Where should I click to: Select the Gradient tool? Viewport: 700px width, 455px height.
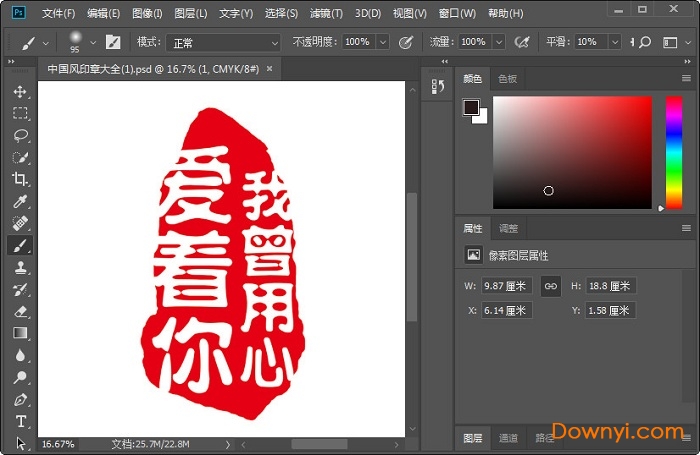pos(20,333)
